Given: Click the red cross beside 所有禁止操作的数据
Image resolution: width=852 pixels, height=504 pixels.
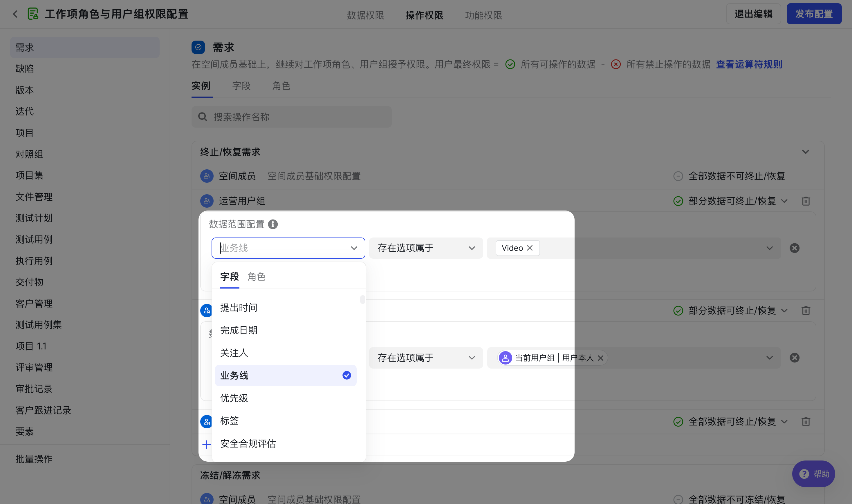Looking at the screenshot, I should click(615, 64).
